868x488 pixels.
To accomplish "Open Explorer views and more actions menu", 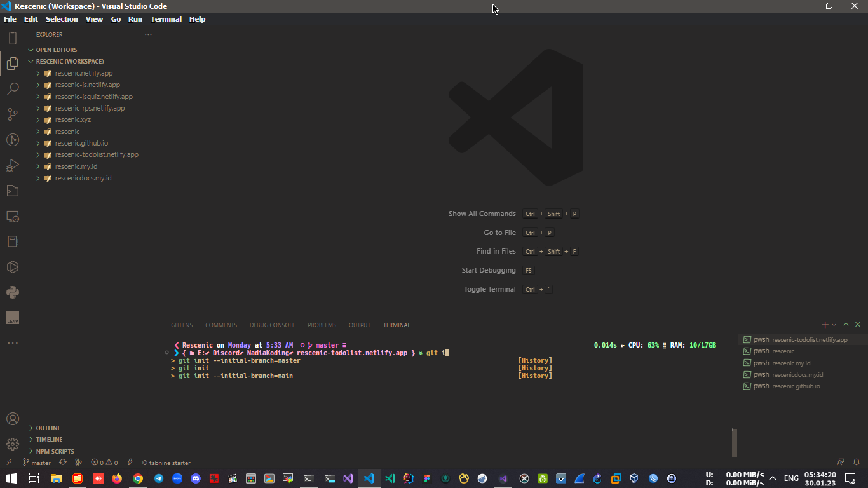I will [148, 35].
